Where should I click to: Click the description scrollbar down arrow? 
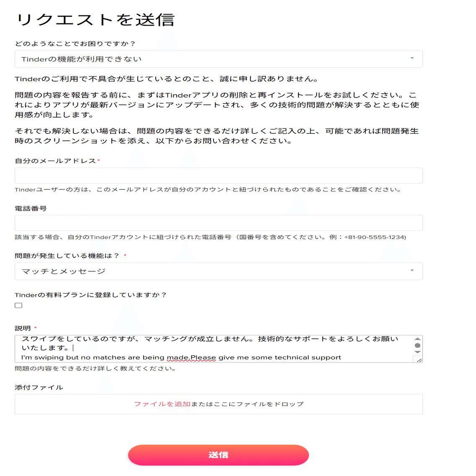(418, 352)
